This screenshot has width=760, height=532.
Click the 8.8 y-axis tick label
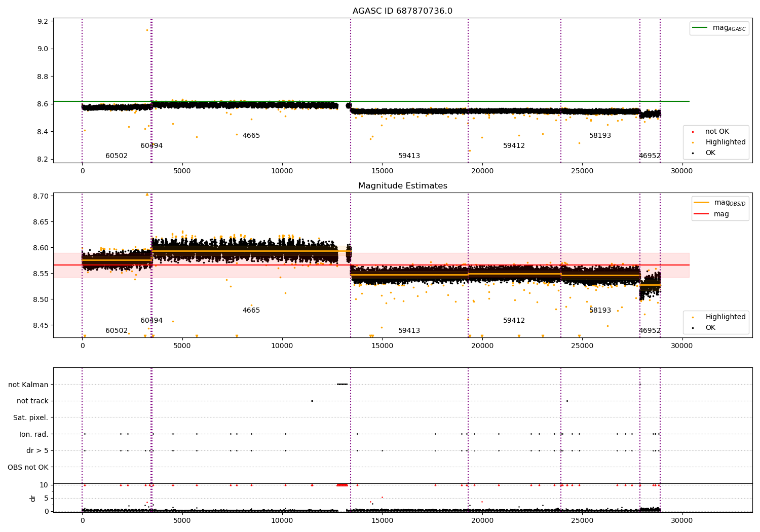(x=43, y=77)
